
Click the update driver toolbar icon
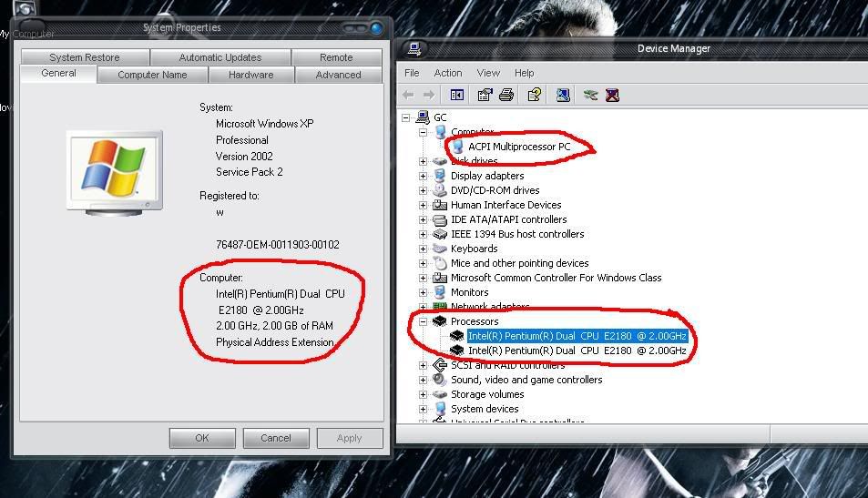click(x=590, y=95)
